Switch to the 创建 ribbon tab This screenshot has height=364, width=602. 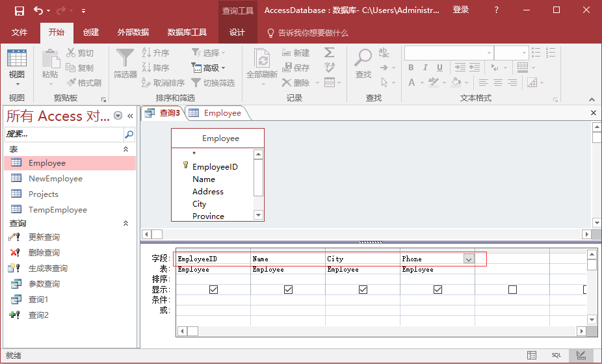pos(91,32)
